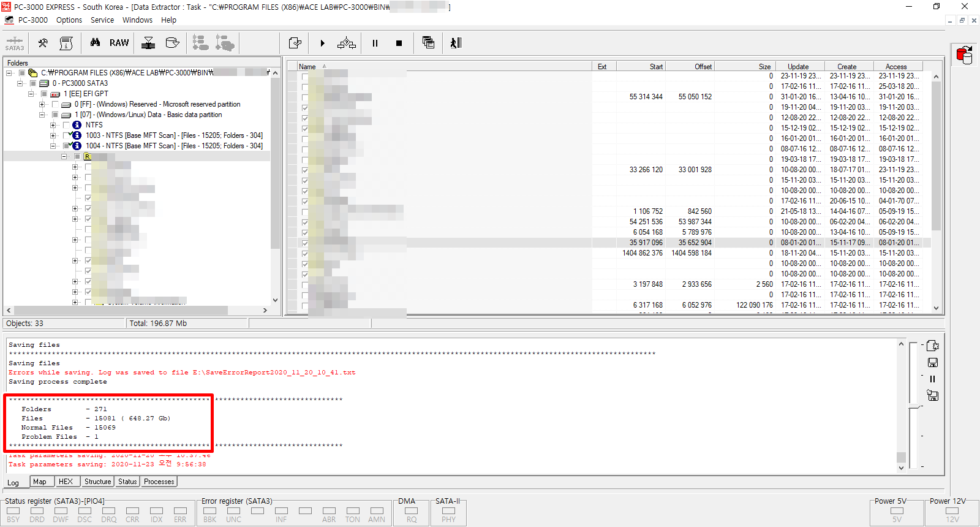980x527 pixels.
Task: Open the Windows menu
Action: pyautogui.click(x=137, y=20)
